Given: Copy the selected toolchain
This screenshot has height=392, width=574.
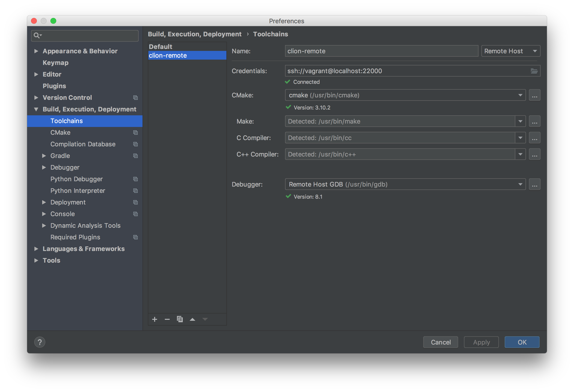Looking at the screenshot, I should pos(180,319).
